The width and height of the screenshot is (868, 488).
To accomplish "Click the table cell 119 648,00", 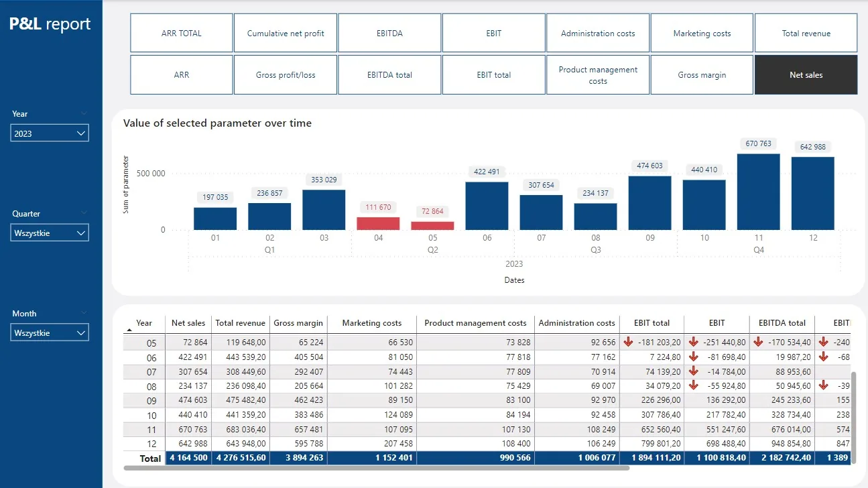I will tap(242, 343).
